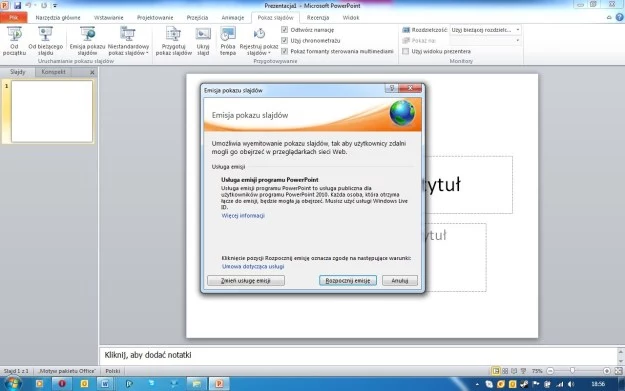The width and height of the screenshot is (625, 391).
Task: Click Rozpocznij emisję button
Action: point(348,281)
